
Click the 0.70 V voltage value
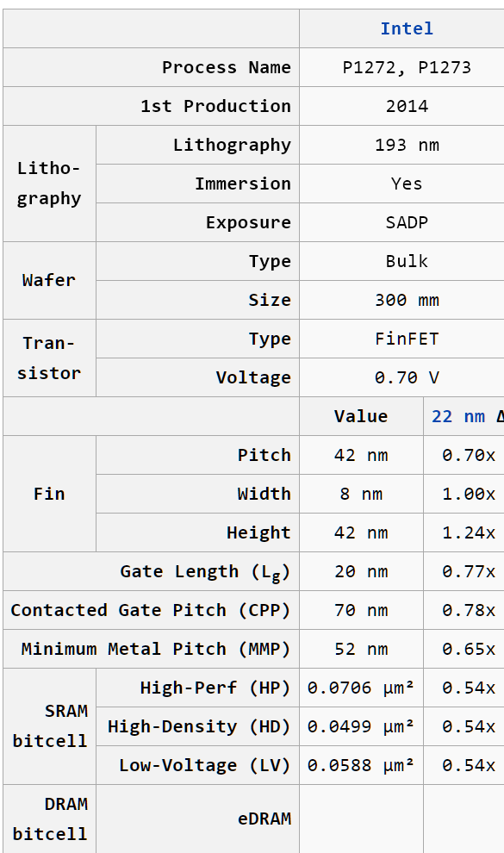[x=407, y=377]
